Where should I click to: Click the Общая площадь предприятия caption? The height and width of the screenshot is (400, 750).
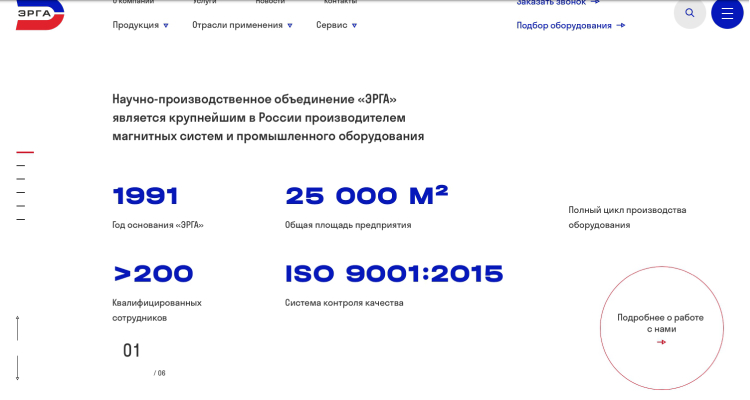click(x=348, y=225)
